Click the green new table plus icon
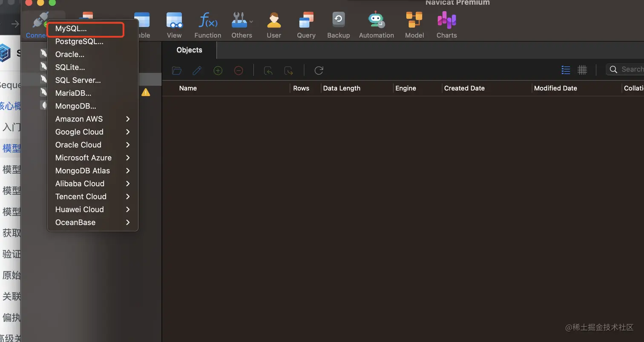The height and width of the screenshot is (342, 644). (x=218, y=70)
